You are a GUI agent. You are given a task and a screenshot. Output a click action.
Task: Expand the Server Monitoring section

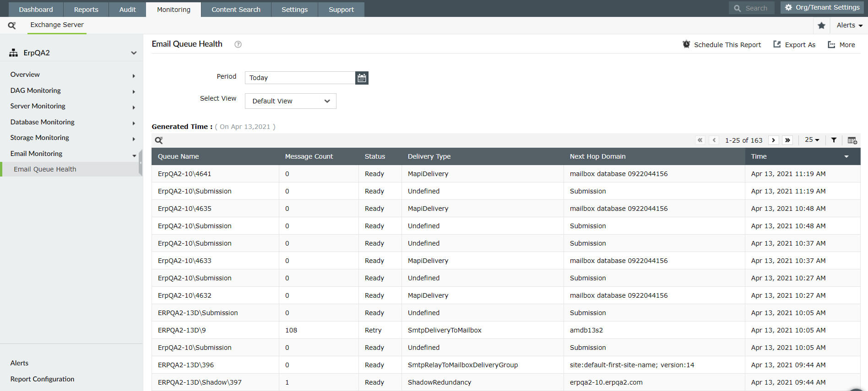(134, 107)
